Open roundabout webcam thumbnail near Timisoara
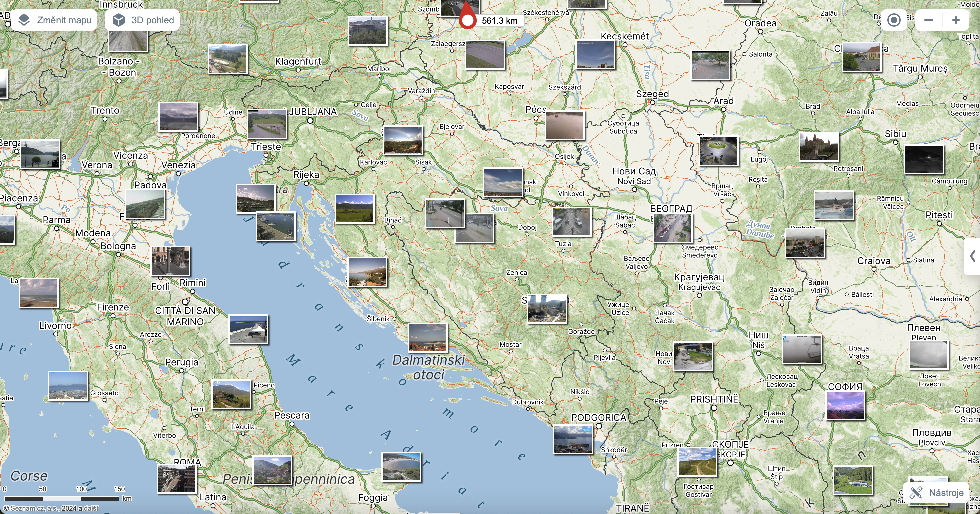980x514 pixels. [719, 151]
